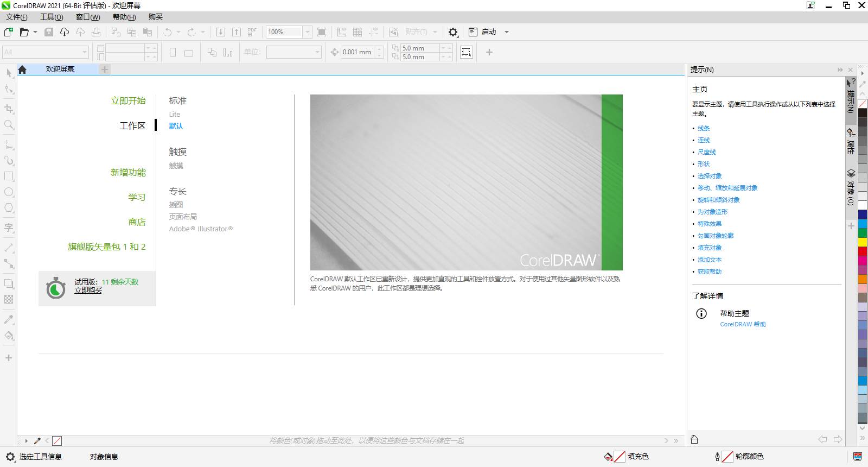The width and height of the screenshot is (868, 467).
Task: Select the Adobe Illustrator workspace
Action: (201, 229)
